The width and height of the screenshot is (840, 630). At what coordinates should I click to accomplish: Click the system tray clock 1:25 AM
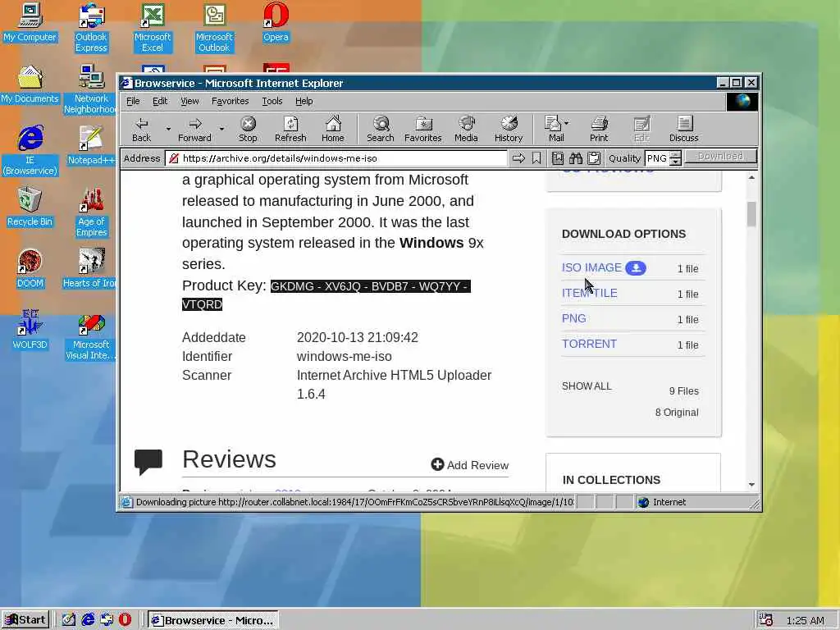806,620
